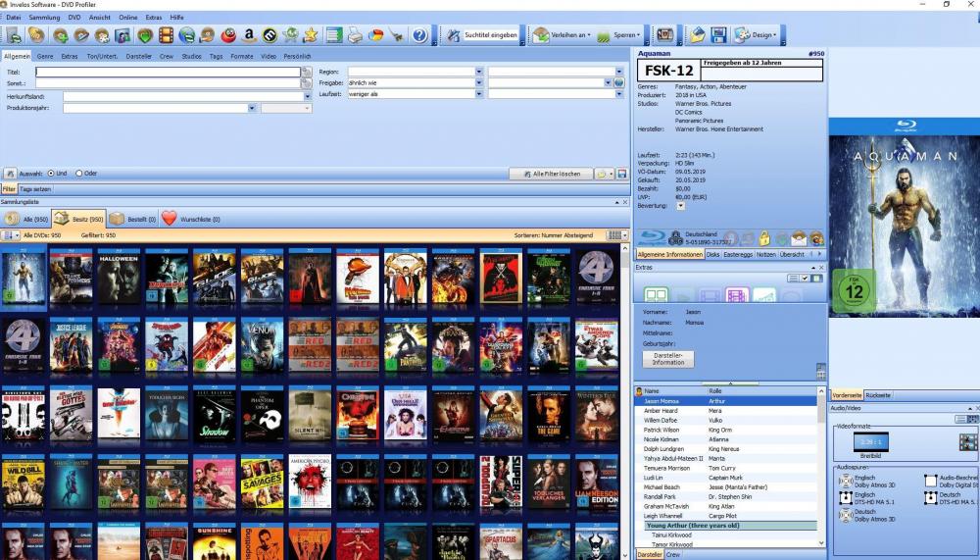Click the red heart Wunschliste icon
The height and width of the screenshot is (560, 980).
pos(170,219)
